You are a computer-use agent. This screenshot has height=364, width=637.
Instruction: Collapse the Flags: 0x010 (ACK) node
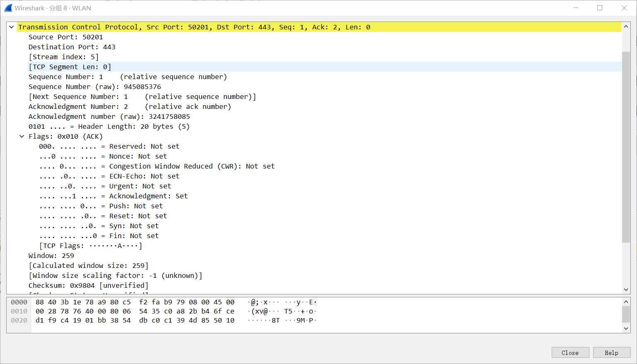point(22,137)
